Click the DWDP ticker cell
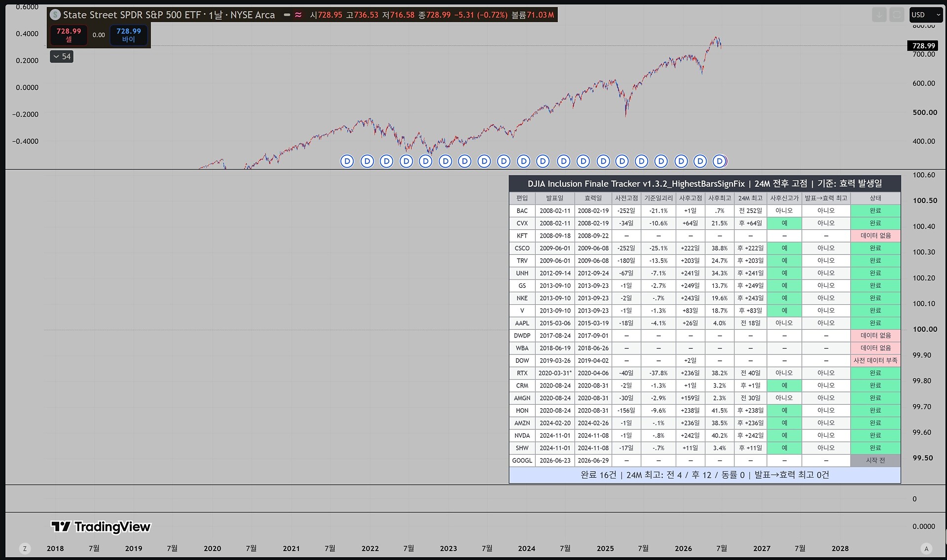Screen dimensions: 947x560 (522, 336)
